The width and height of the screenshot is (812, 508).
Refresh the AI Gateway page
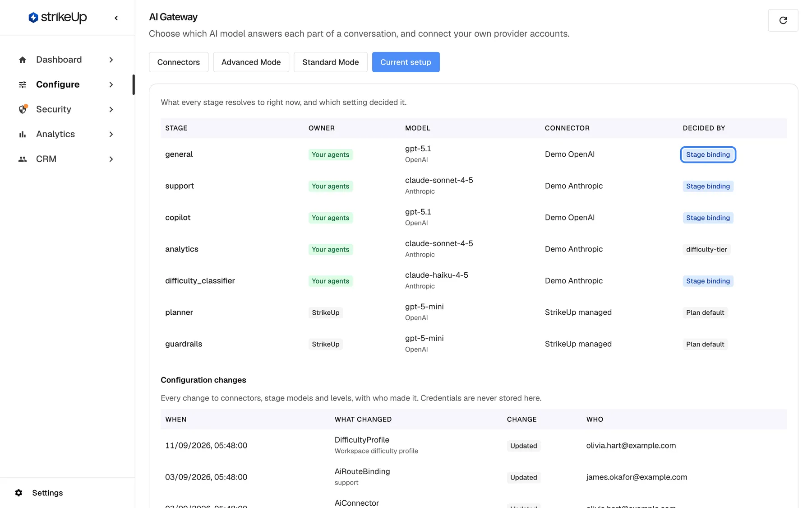(x=783, y=20)
